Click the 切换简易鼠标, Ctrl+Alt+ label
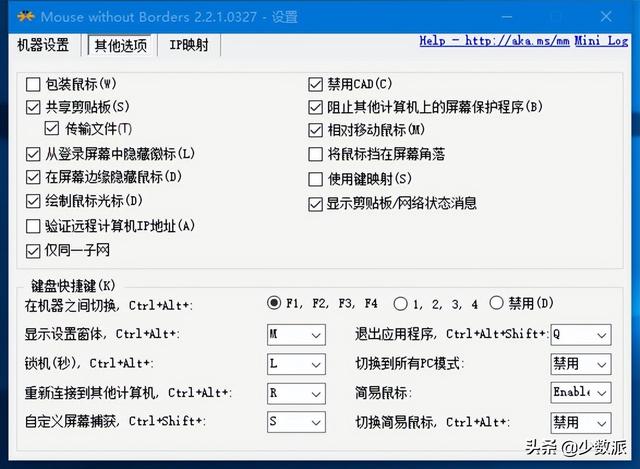 point(433,422)
